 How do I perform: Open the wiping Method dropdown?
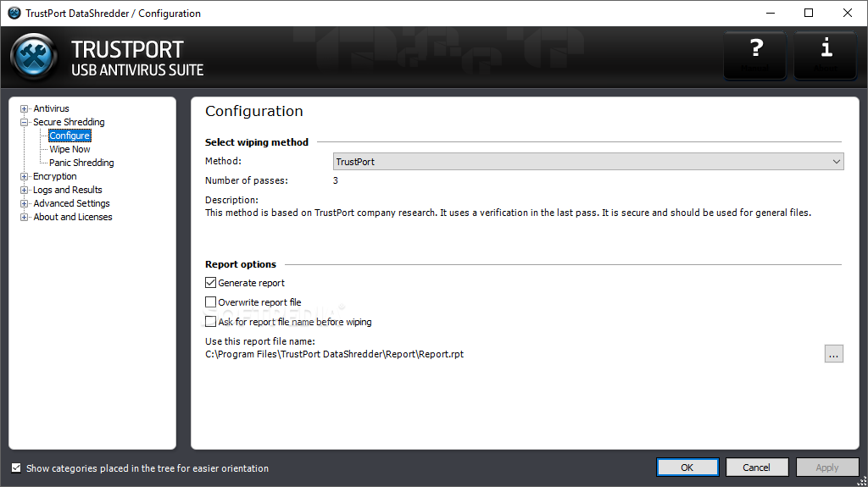pyautogui.click(x=588, y=162)
